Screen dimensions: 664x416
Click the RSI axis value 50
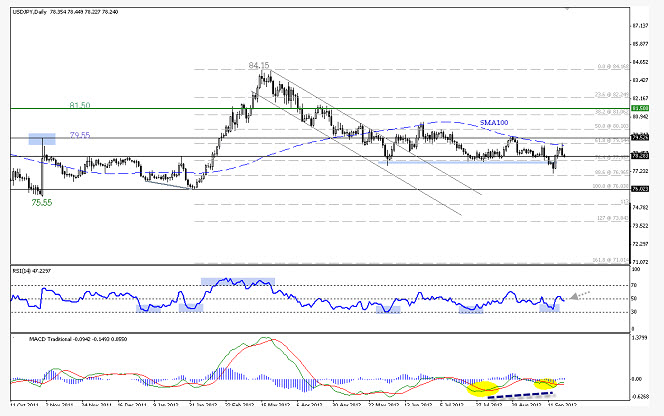click(634, 299)
